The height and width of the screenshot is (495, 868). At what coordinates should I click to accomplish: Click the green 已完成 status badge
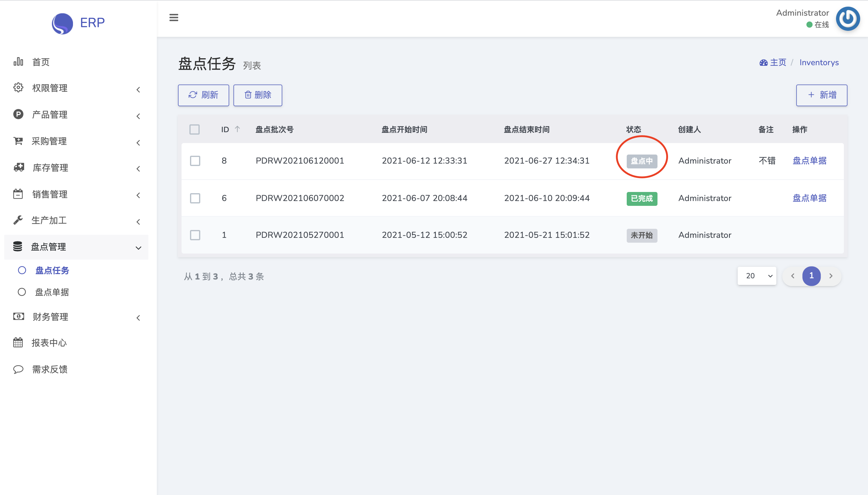coord(642,199)
